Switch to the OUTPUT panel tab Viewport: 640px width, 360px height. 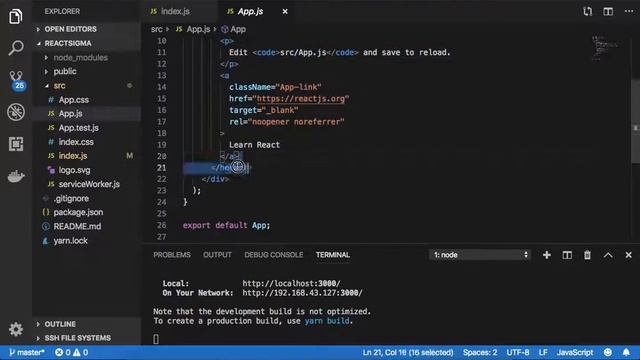coord(217,255)
